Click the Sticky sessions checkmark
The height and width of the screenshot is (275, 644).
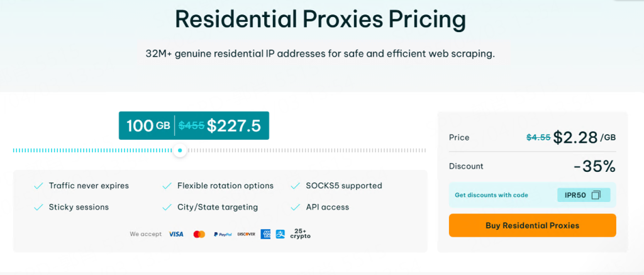tap(38, 207)
